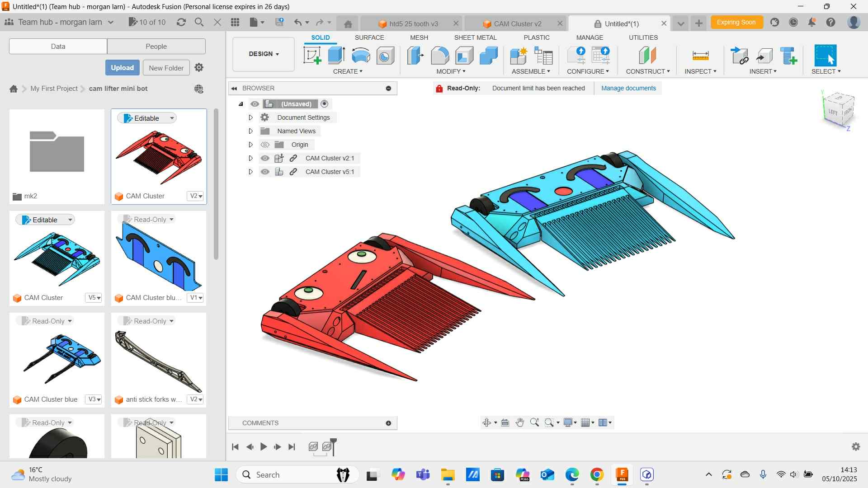868x488 pixels.
Task: Click the Revolve tool icon
Action: point(361,56)
